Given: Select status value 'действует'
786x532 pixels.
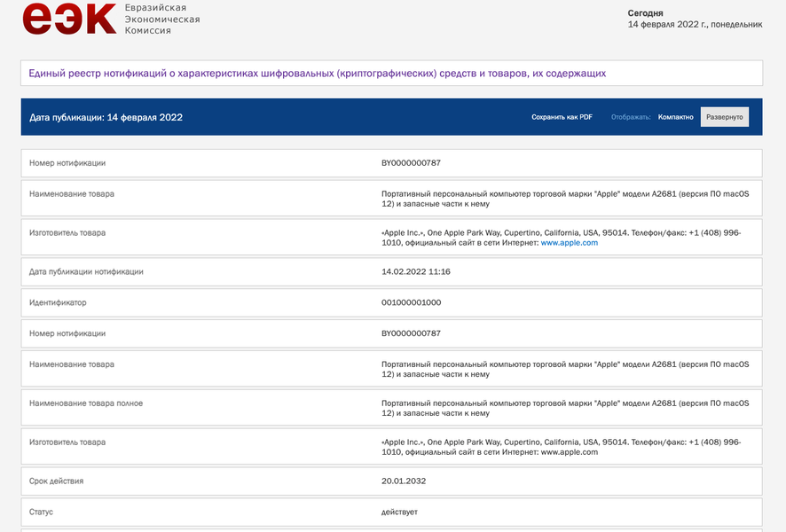Looking at the screenshot, I should 399,512.
